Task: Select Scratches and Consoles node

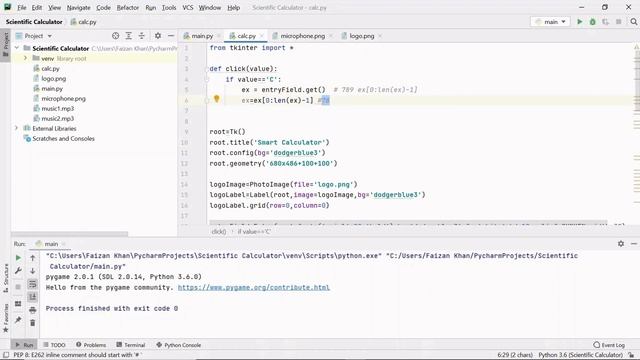Action: [x=63, y=138]
